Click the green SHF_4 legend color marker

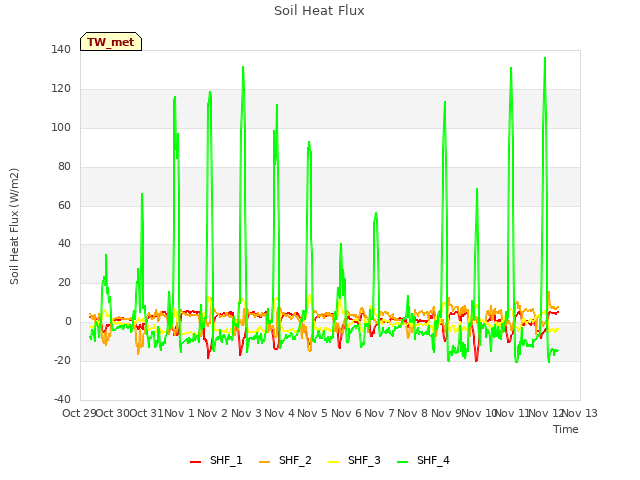(x=402, y=462)
